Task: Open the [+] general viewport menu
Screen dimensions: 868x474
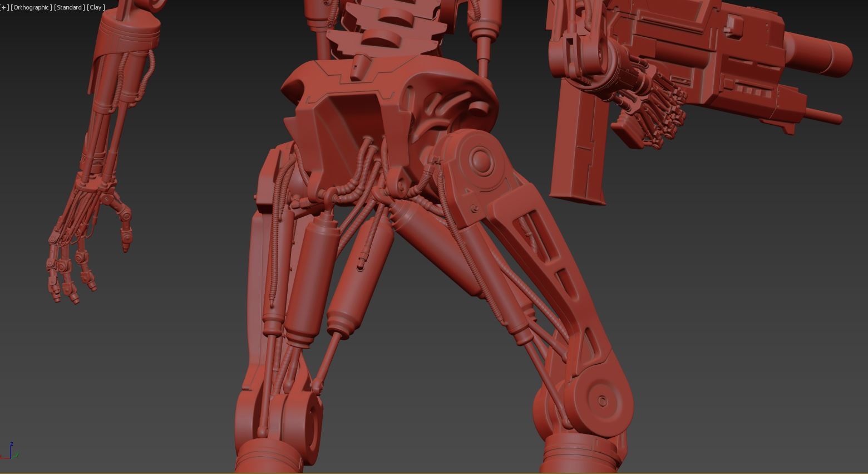Action: coord(4,7)
